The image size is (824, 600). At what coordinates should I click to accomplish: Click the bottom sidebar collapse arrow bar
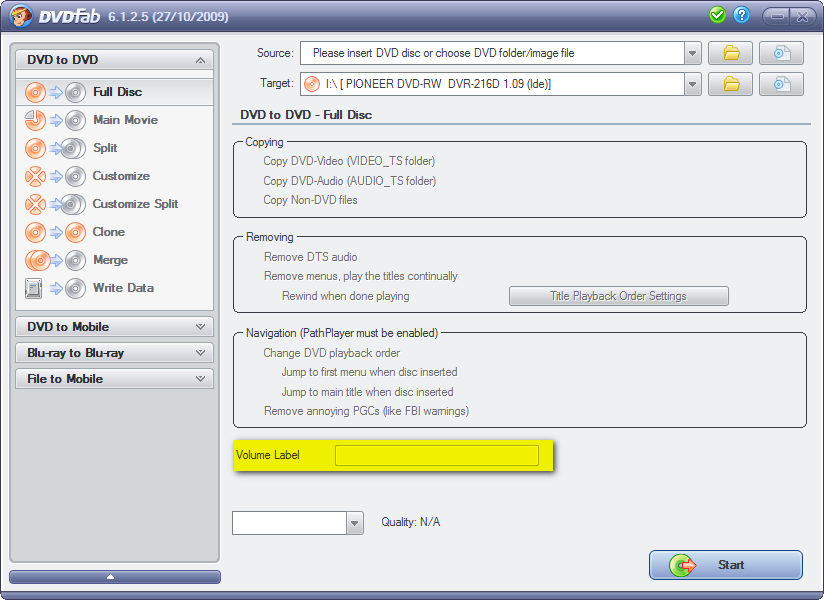point(115,577)
